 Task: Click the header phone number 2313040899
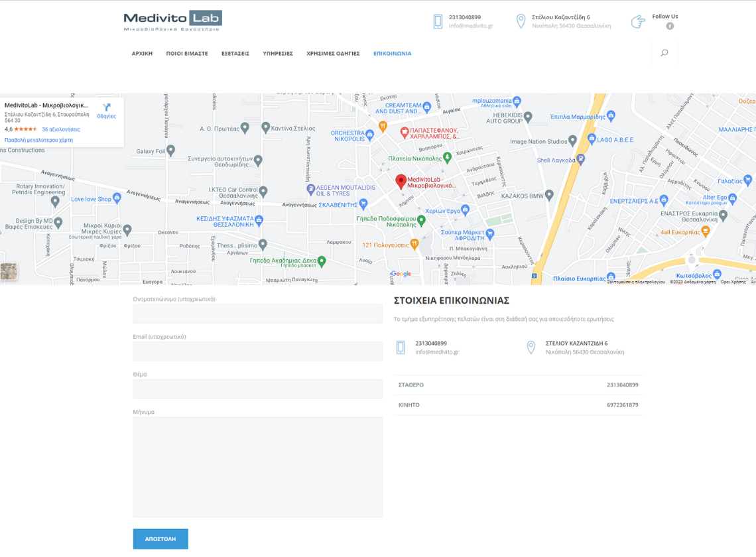(x=465, y=17)
